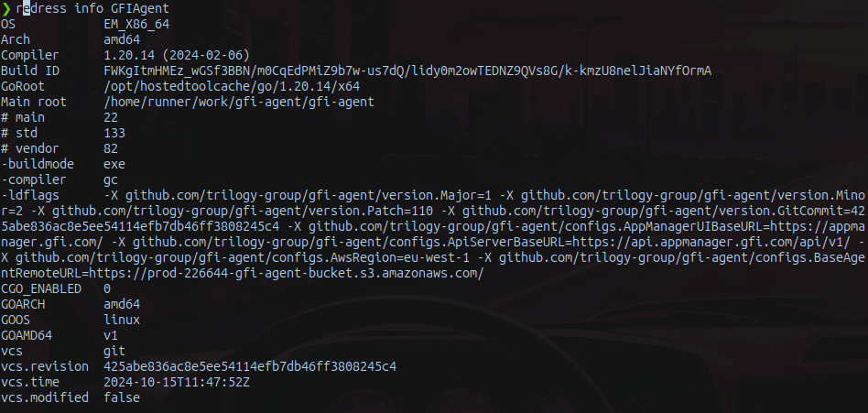This screenshot has width=868, height=413.
Task: Click the Main root path value
Action: coord(239,102)
